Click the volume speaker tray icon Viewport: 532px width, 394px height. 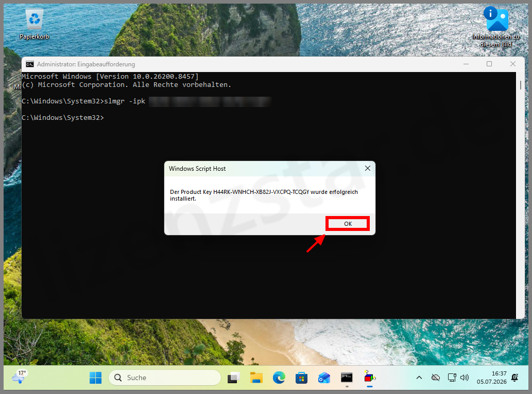[x=465, y=378]
